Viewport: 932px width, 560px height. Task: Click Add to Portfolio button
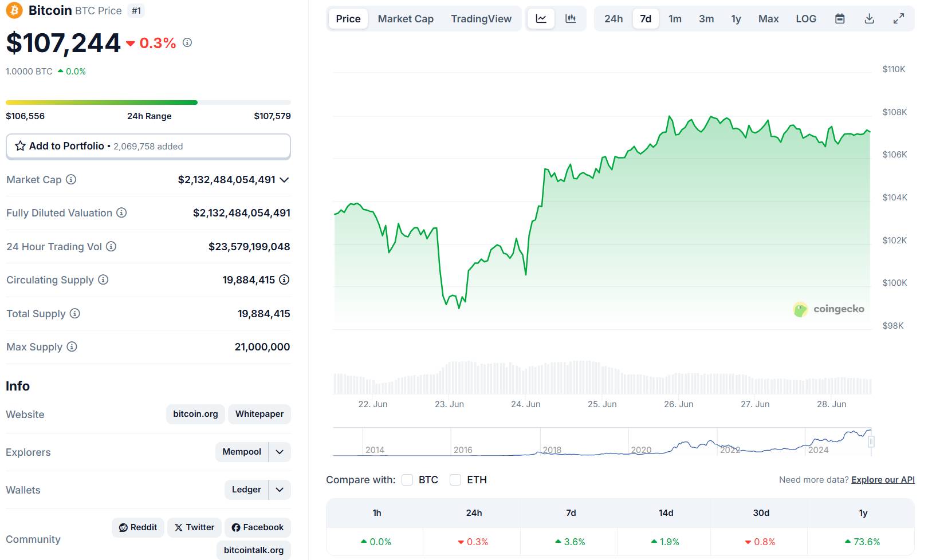coord(148,146)
